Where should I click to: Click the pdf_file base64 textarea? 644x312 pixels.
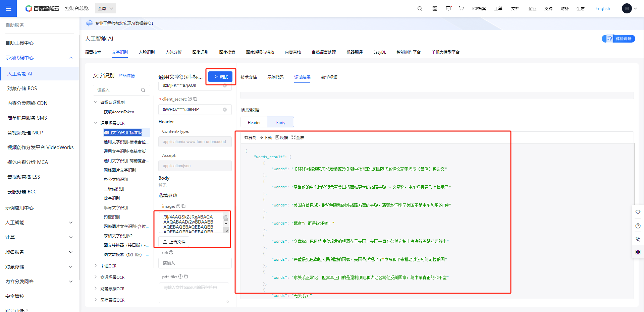194,293
